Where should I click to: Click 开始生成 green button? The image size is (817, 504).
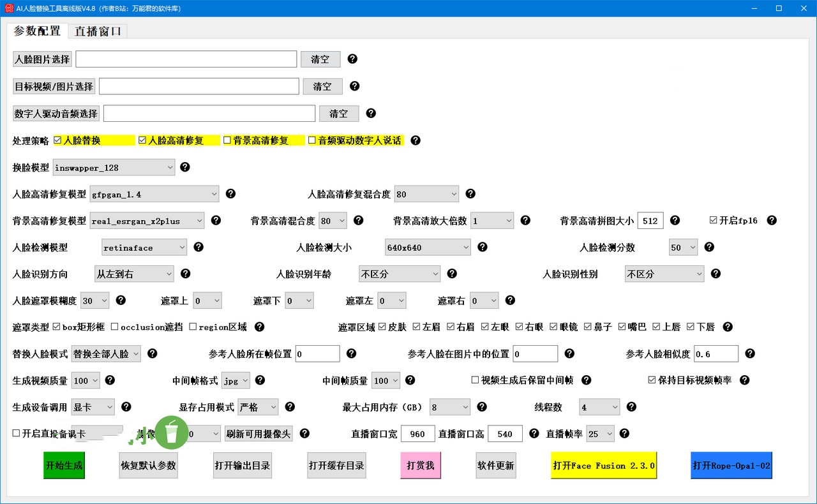[x=64, y=466]
